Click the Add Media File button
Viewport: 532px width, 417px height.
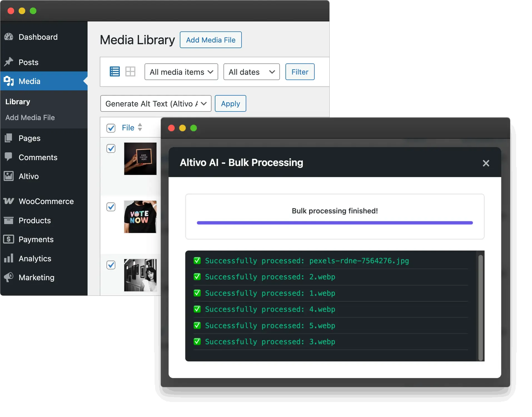211,40
